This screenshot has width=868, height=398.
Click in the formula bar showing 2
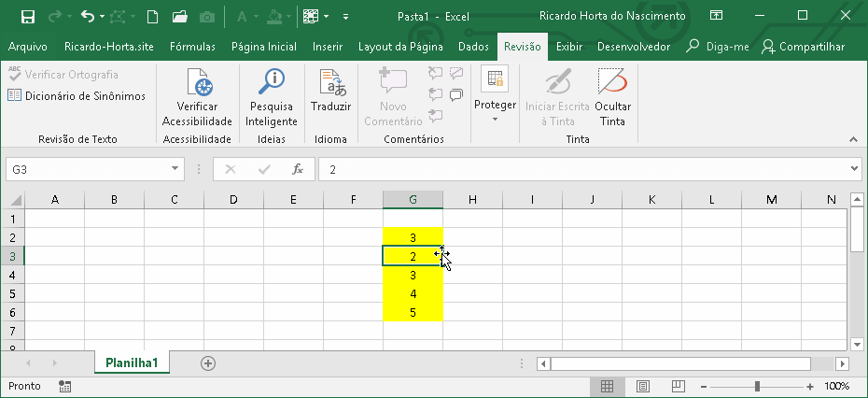(x=583, y=170)
